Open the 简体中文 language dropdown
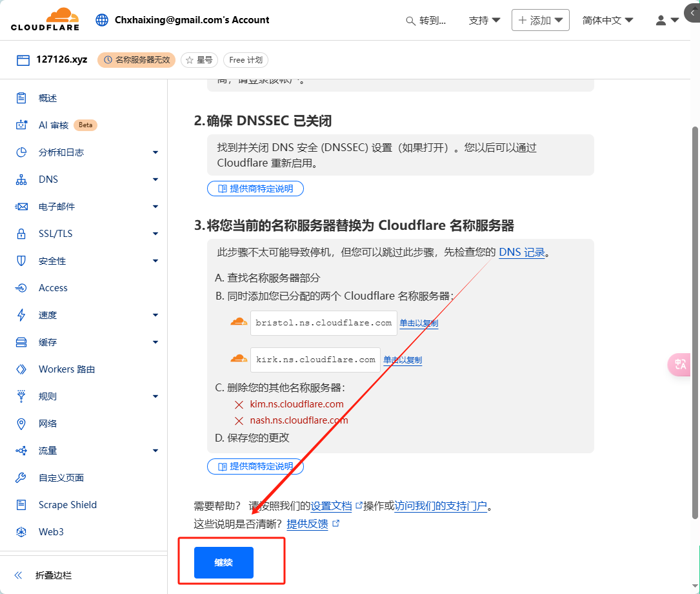 tap(608, 21)
